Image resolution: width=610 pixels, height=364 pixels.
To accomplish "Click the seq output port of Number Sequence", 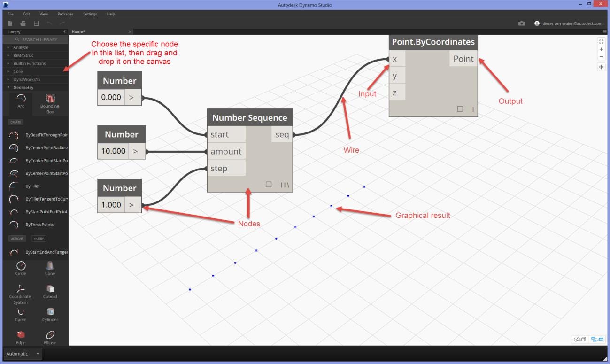I will 282,135.
